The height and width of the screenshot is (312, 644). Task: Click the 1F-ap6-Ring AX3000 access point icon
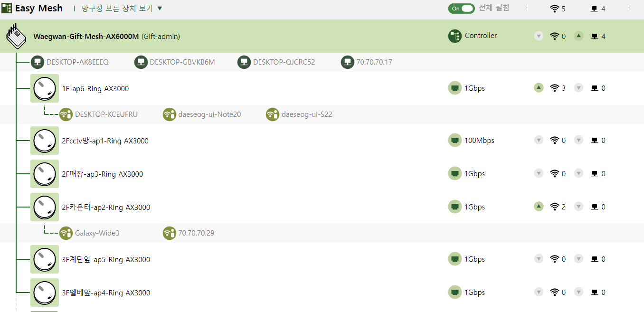tap(45, 88)
